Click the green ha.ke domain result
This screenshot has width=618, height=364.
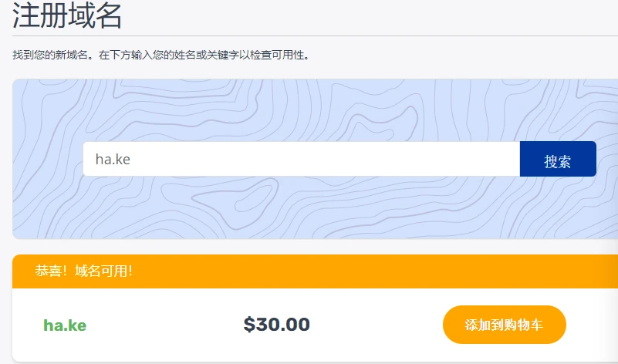(x=65, y=325)
